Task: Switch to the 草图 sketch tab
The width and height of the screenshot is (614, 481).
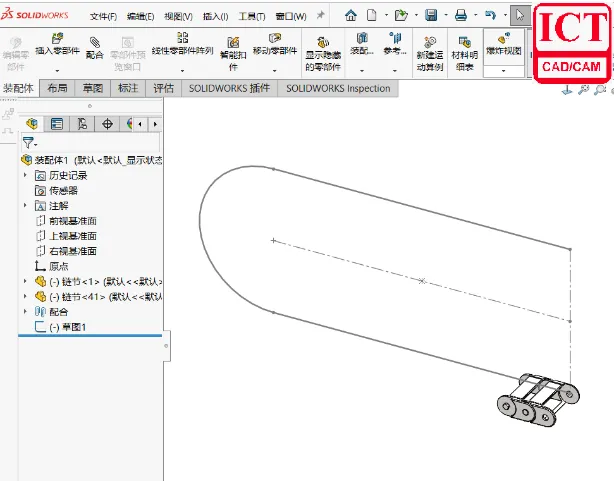Action: pos(93,88)
